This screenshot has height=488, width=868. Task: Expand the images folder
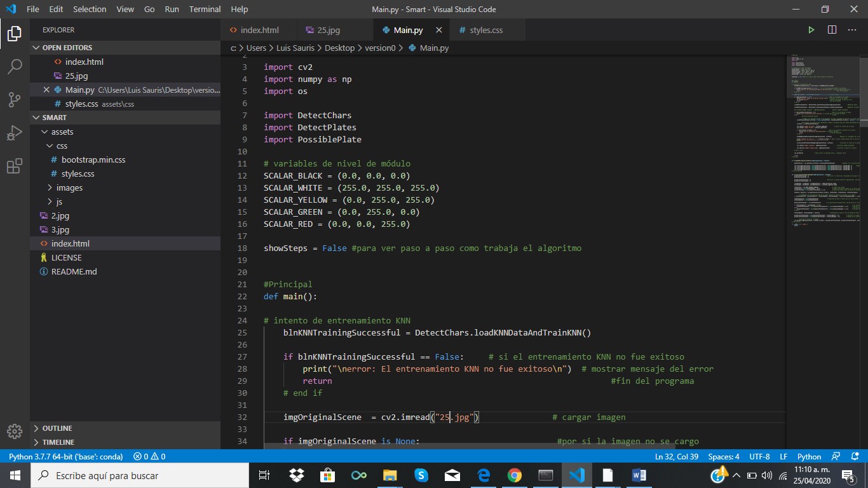coord(125,187)
